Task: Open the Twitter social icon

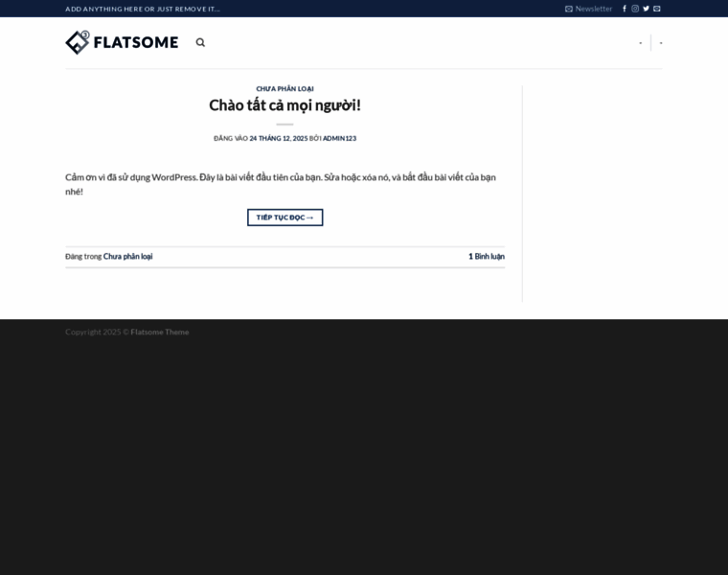Action: pyautogui.click(x=646, y=9)
